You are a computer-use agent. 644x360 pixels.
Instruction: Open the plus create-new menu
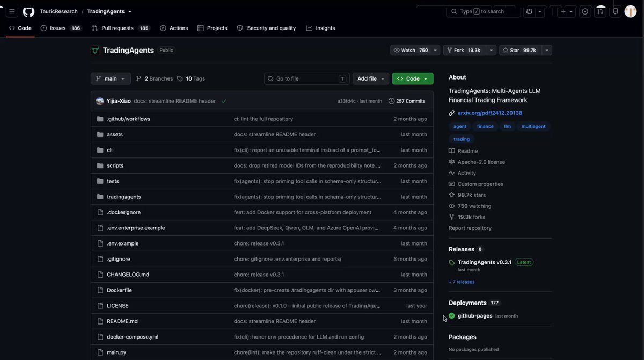pyautogui.click(x=567, y=11)
